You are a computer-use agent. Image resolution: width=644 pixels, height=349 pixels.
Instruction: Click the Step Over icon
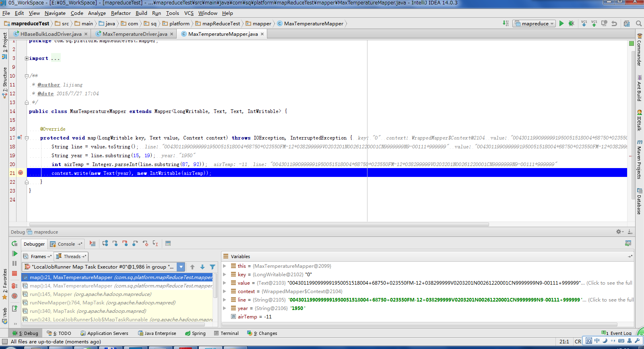point(105,244)
